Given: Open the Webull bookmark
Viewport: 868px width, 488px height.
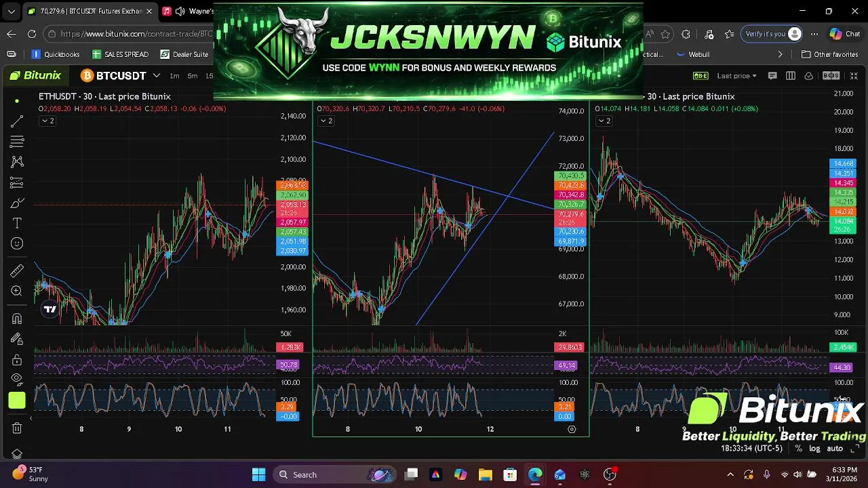Looking at the screenshot, I should coord(693,54).
